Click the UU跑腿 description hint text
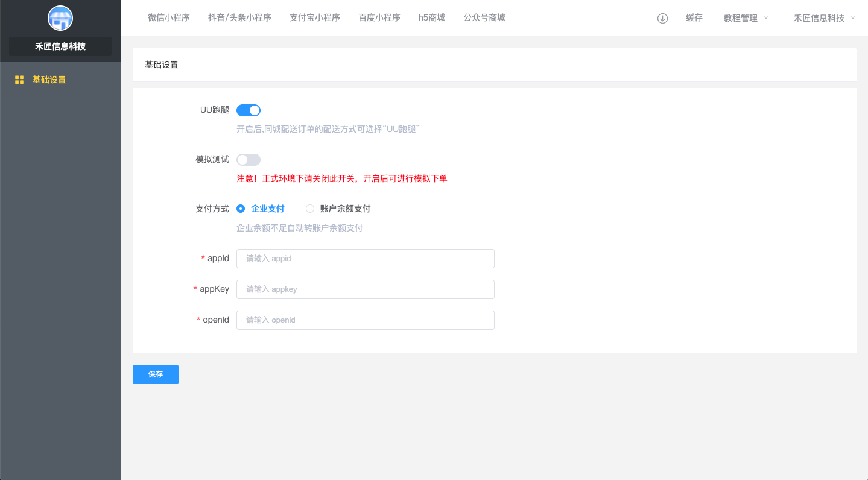The height and width of the screenshot is (480, 868). (x=328, y=129)
